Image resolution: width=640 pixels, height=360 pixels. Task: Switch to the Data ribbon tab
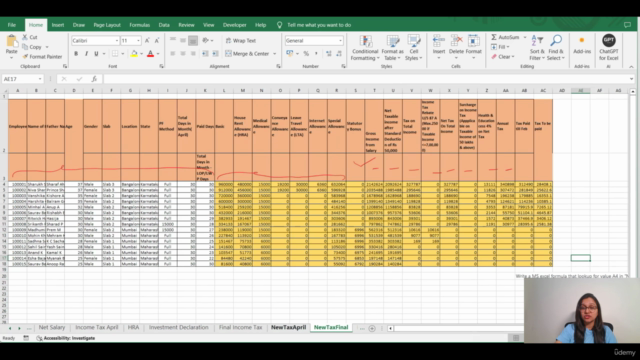(164, 25)
